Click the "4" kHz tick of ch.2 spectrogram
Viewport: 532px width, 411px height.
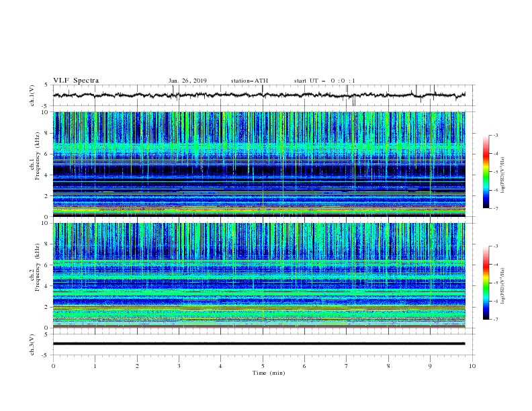point(46,286)
